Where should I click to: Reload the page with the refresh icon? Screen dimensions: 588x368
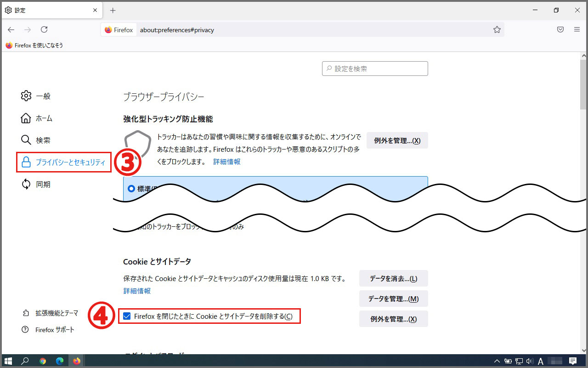pos(44,29)
